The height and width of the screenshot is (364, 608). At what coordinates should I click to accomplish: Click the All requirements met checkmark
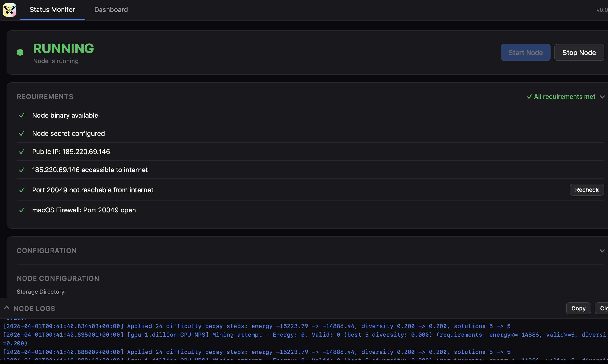(529, 97)
